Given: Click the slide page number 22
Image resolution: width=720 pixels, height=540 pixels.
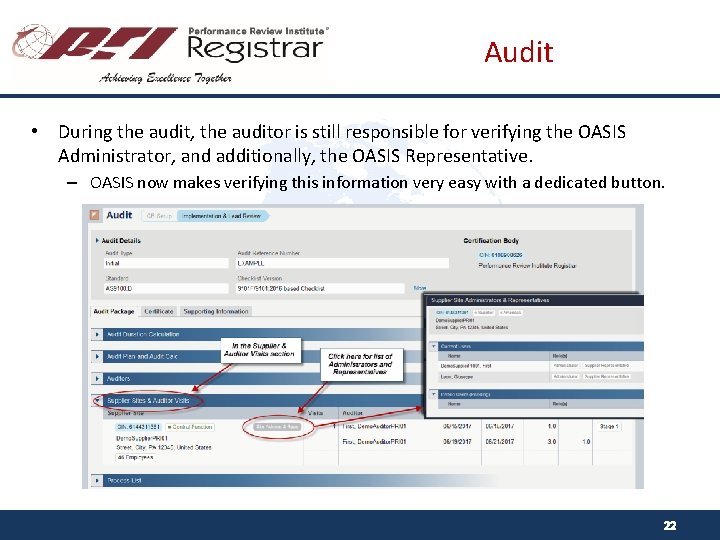Looking at the screenshot, I should [669, 525].
